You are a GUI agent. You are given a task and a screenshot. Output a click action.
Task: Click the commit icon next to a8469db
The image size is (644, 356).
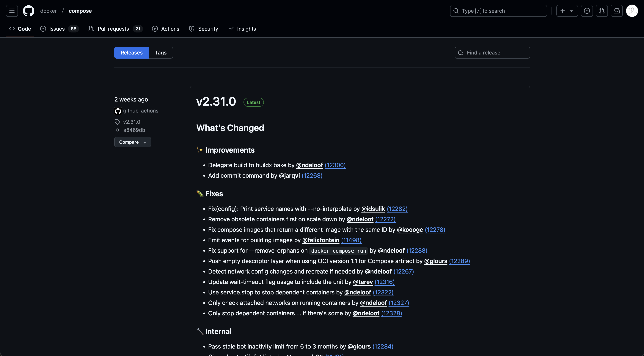(x=117, y=130)
